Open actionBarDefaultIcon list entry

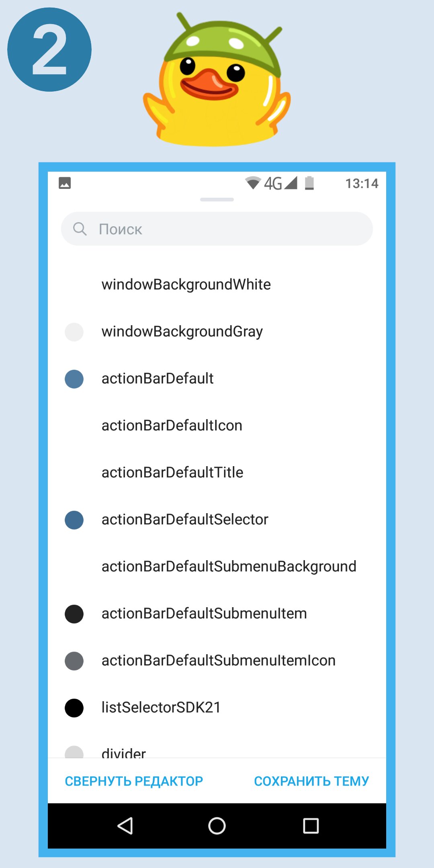tap(217, 426)
